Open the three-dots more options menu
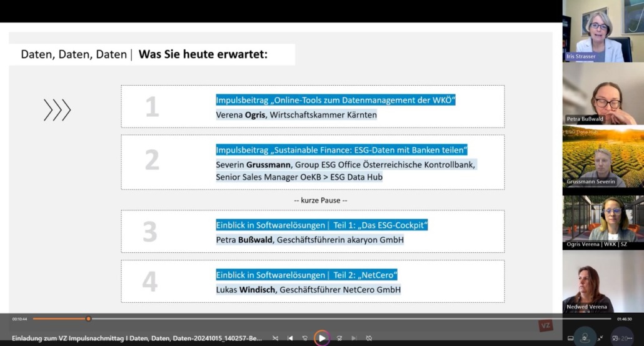The width and height of the screenshot is (644, 346). click(x=631, y=338)
